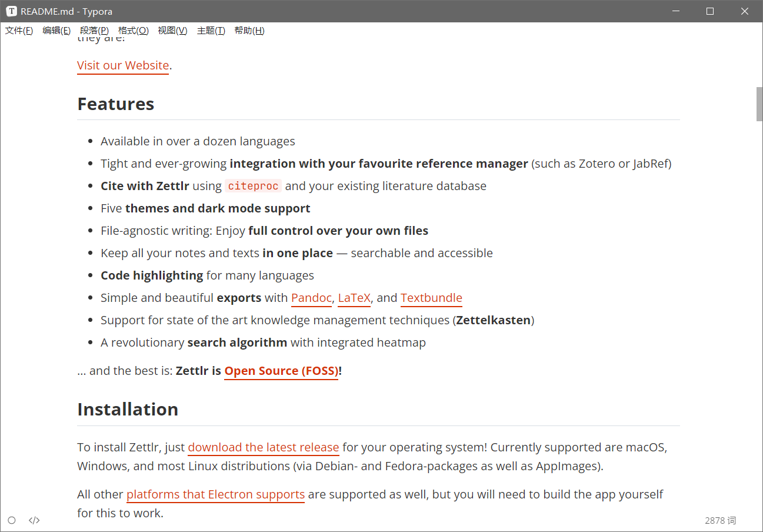Open the download the latest release link
This screenshot has height=532, width=763.
click(263, 447)
